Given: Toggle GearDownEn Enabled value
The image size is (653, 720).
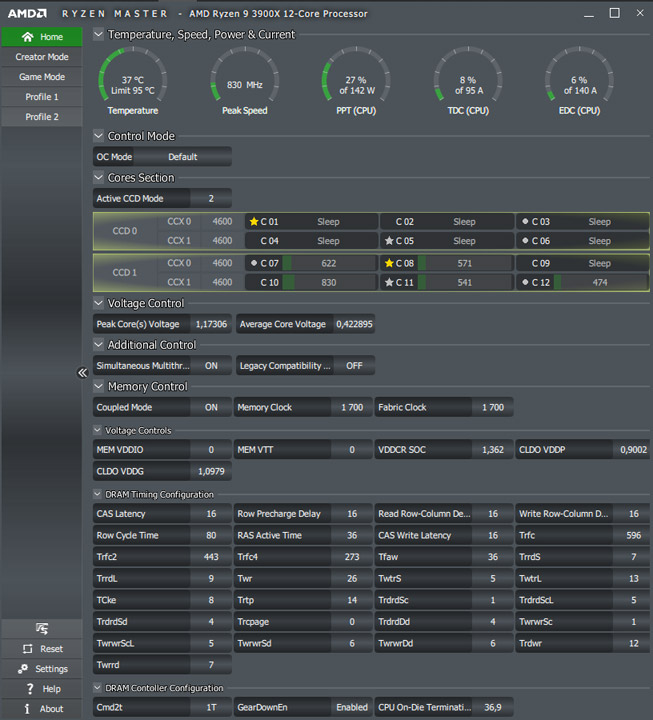Looking at the screenshot, I should [352, 707].
